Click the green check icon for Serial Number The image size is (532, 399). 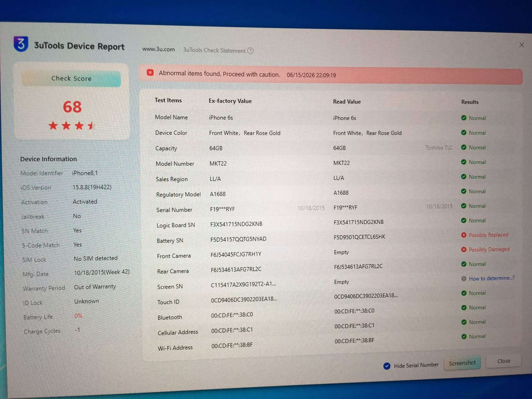464,206
